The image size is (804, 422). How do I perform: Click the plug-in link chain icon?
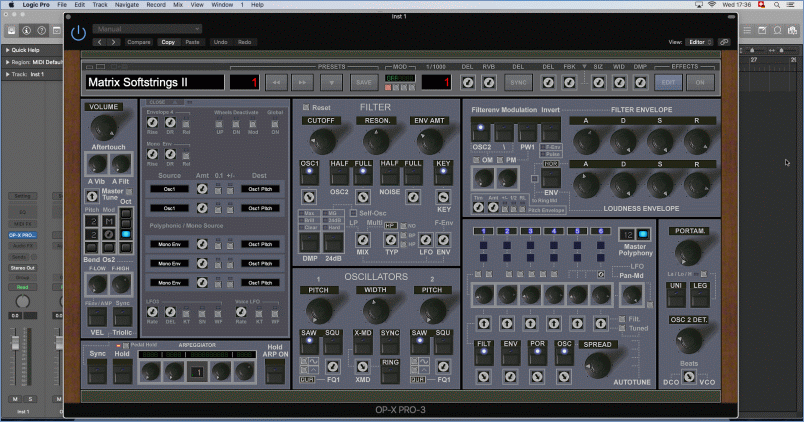724,42
